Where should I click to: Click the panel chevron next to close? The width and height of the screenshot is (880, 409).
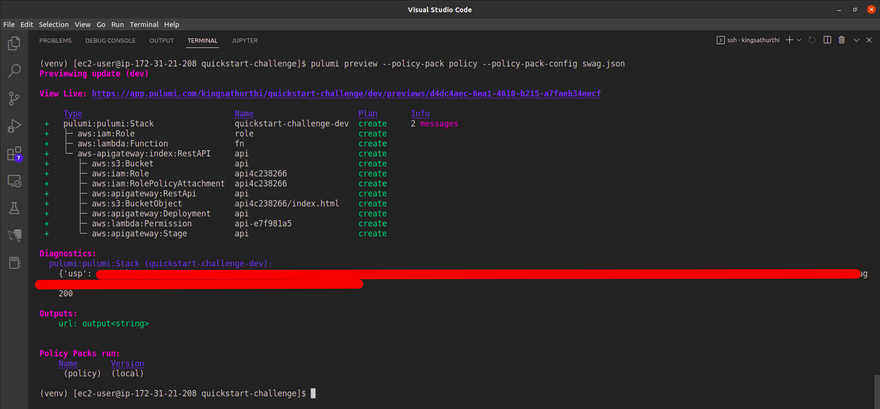856,40
